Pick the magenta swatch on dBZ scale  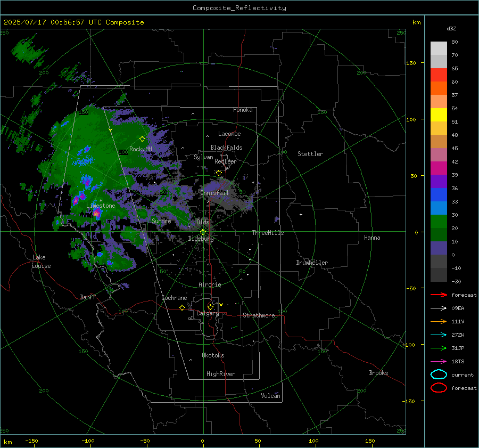click(x=439, y=168)
